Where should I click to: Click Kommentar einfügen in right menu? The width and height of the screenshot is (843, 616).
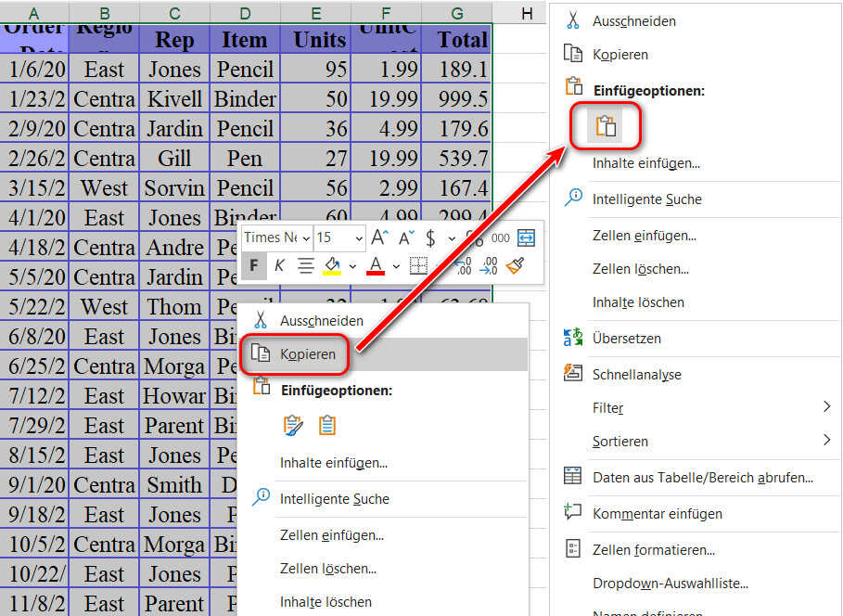tap(657, 513)
